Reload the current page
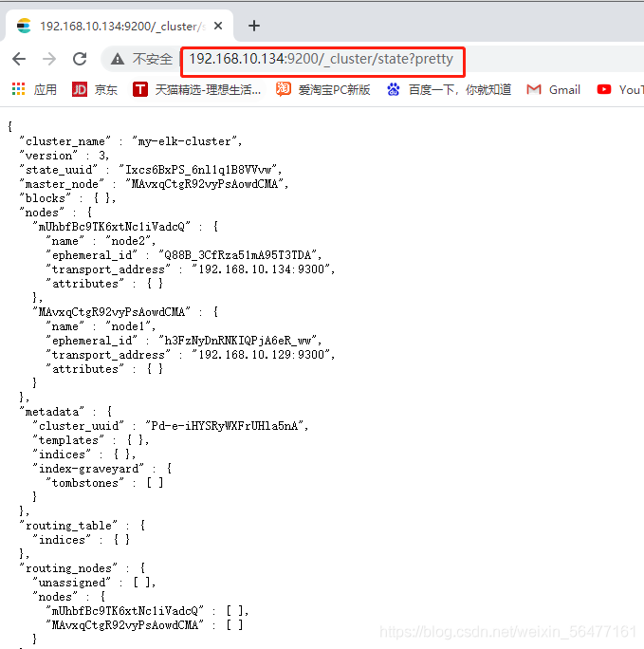The height and width of the screenshot is (649, 644). tap(80, 59)
